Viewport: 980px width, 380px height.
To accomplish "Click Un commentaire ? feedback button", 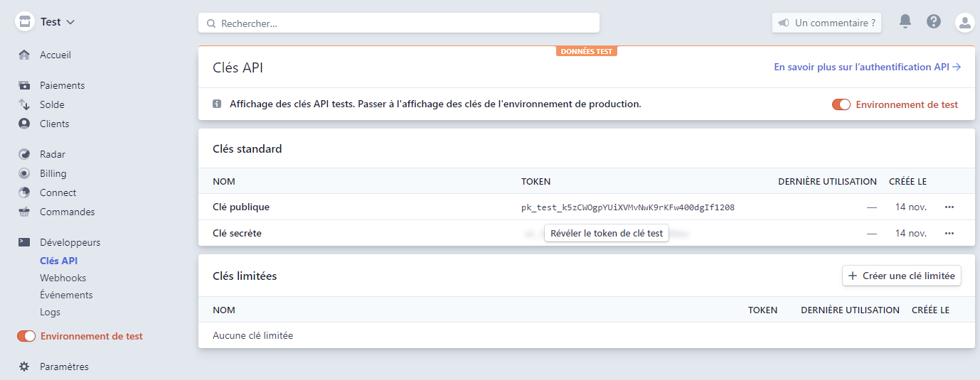I will tap(826, 23).
